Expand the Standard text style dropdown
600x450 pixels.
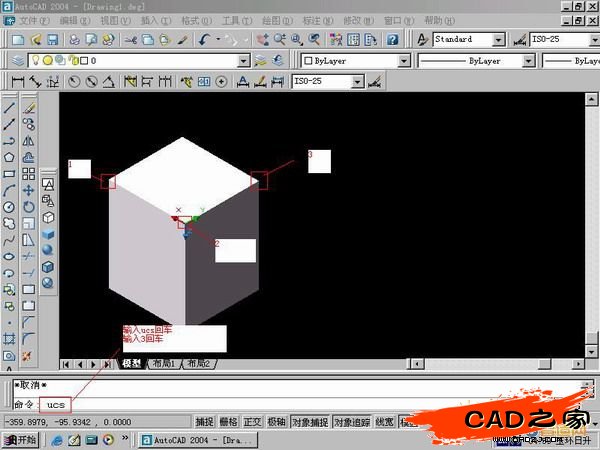pos(497,39)
